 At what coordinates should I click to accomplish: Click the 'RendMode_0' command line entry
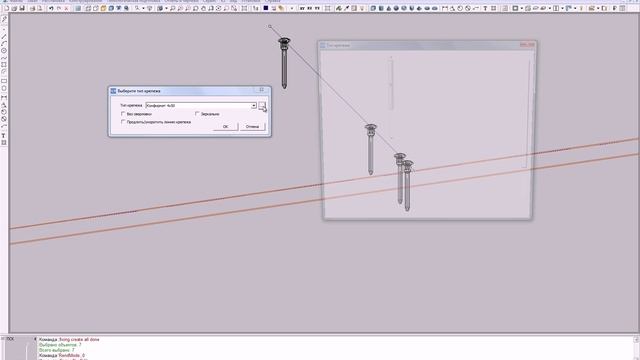pyautogui.click(x=62, y=356)
